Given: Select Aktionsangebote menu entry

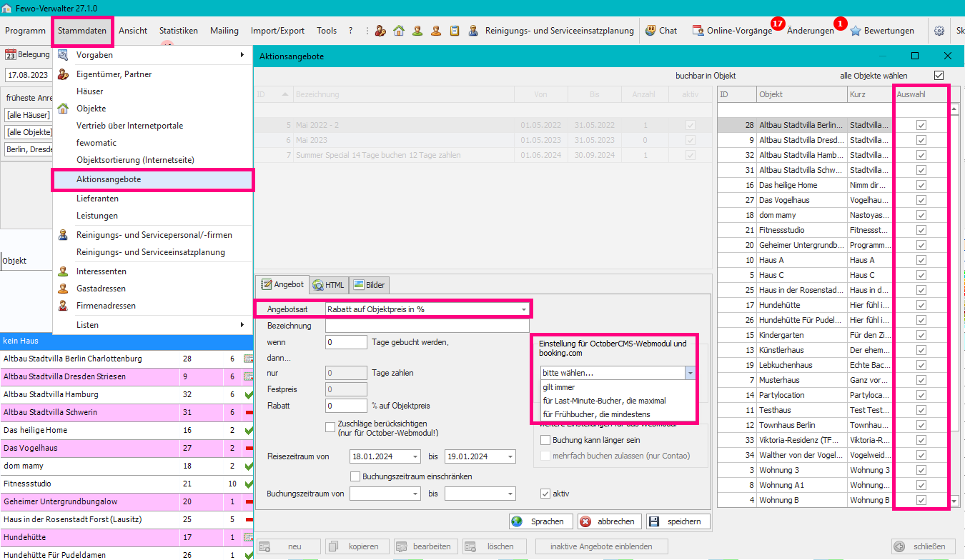Looking at the screenshot, I should click(153, 180).
